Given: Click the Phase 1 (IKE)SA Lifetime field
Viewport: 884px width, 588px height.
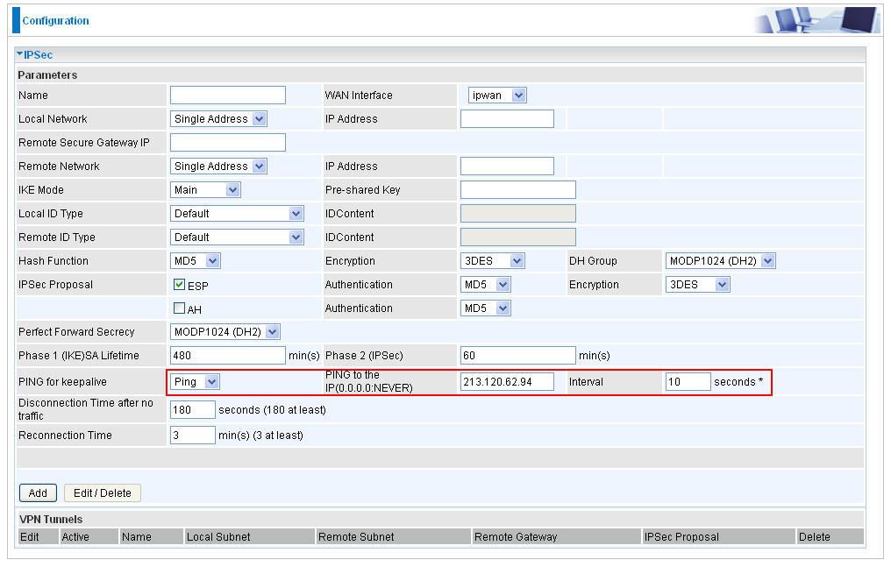Looking at the screenshot, I should click(x=228, y=356).
